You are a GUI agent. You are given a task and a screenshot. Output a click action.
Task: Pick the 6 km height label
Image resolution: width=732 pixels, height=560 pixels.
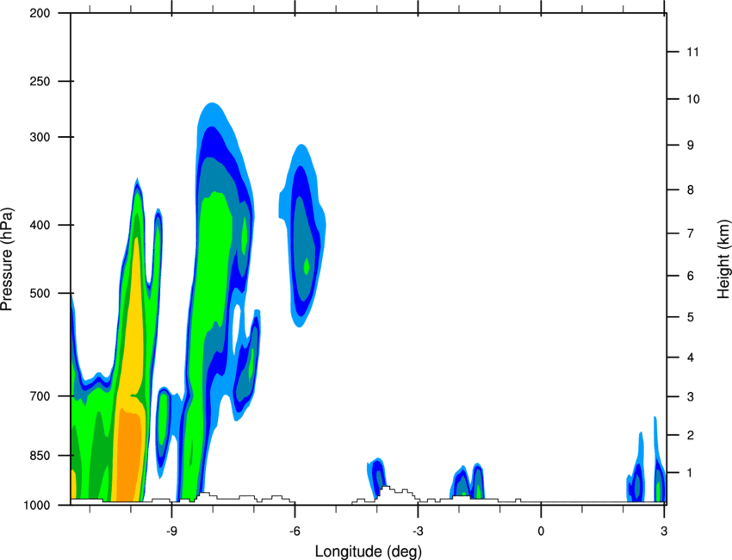pos(691,276)
